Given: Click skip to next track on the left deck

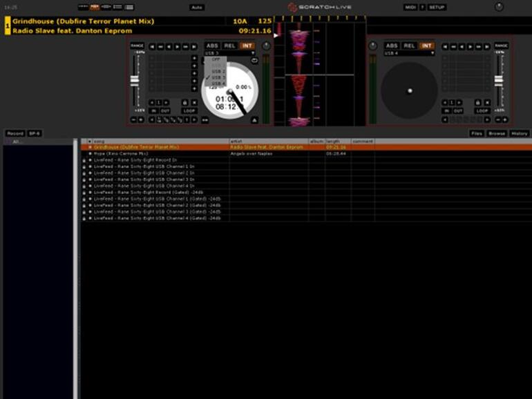Looking at the screenshot, I should tap(193, 46).
